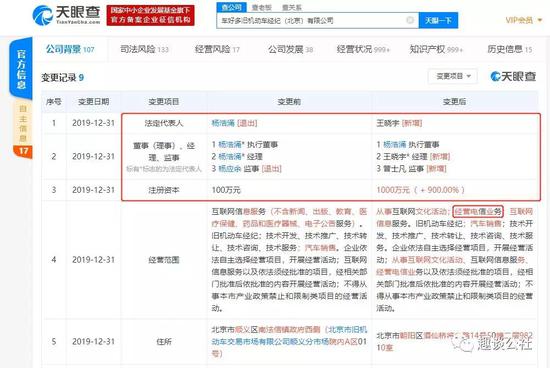Open the 官方信息 side tab
Screen dimensions: 550x368
[21, 68]
